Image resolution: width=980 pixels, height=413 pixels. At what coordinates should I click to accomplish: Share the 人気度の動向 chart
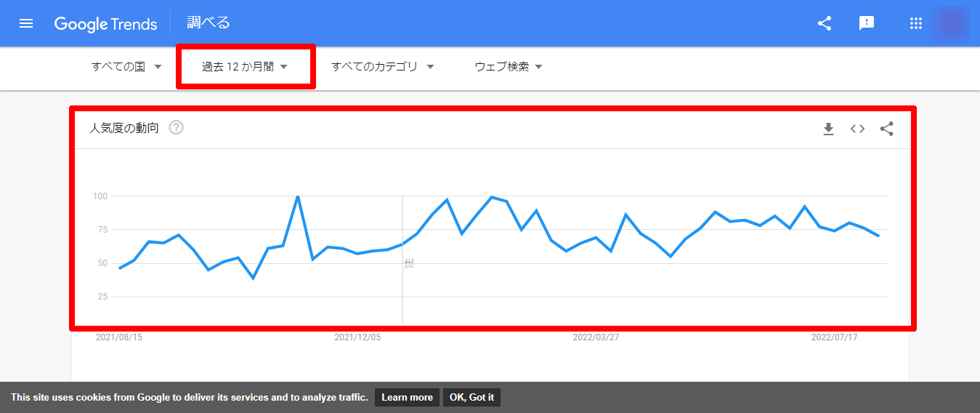(x=887, y=129)
